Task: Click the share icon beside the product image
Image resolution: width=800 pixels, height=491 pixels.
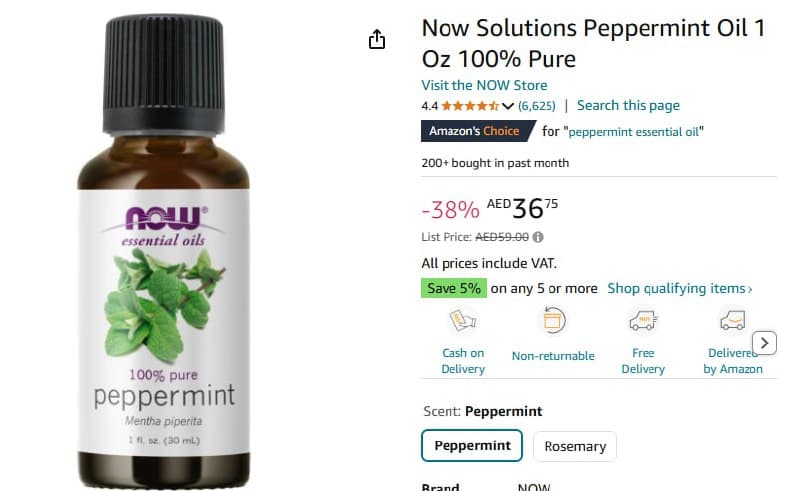Action: point(377,39)
